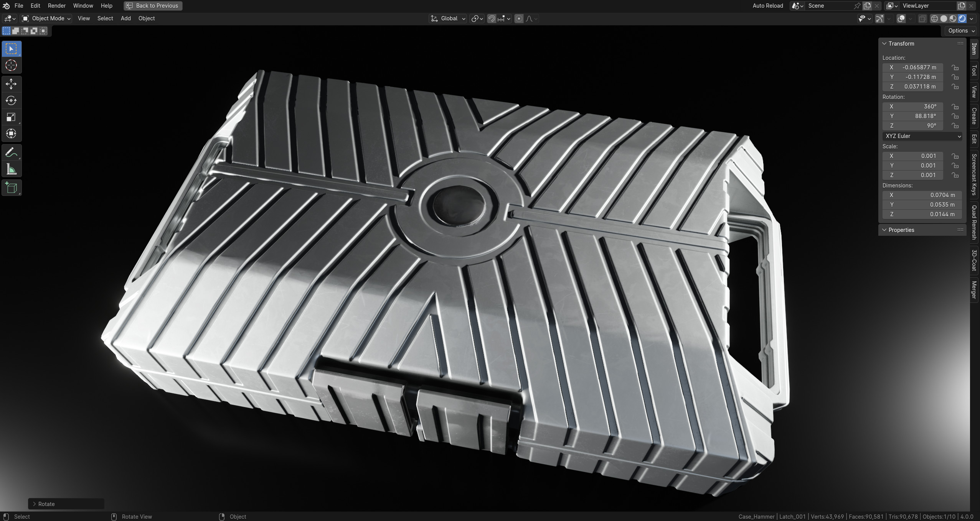980x521 pixels.
Task: Activate the Move tool
Action: tap(11, 84)
